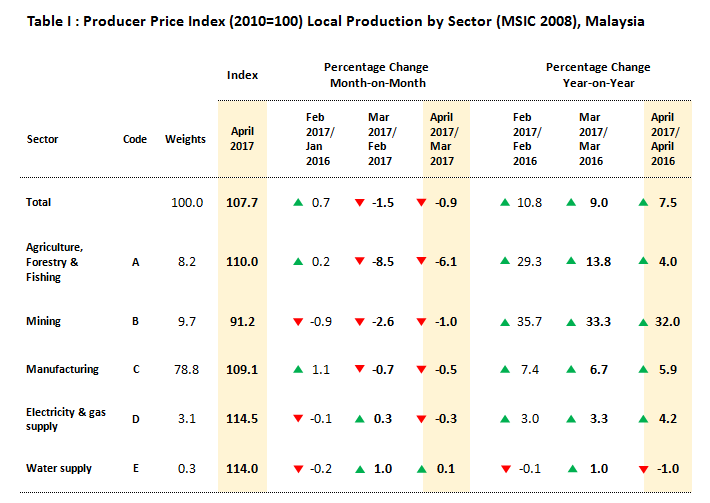Screen dimensions: 710x503
Task: Click the Percentage Change Year-on-Year header
Action: [598, 75]
